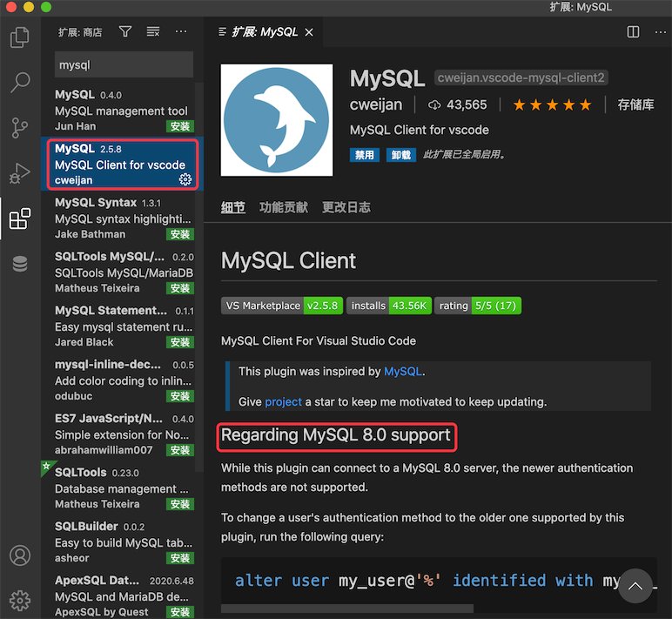Screen dimensions: 672x619
Task: Select MySQL 0.4.0 in extension list
Action: point(122,110)
